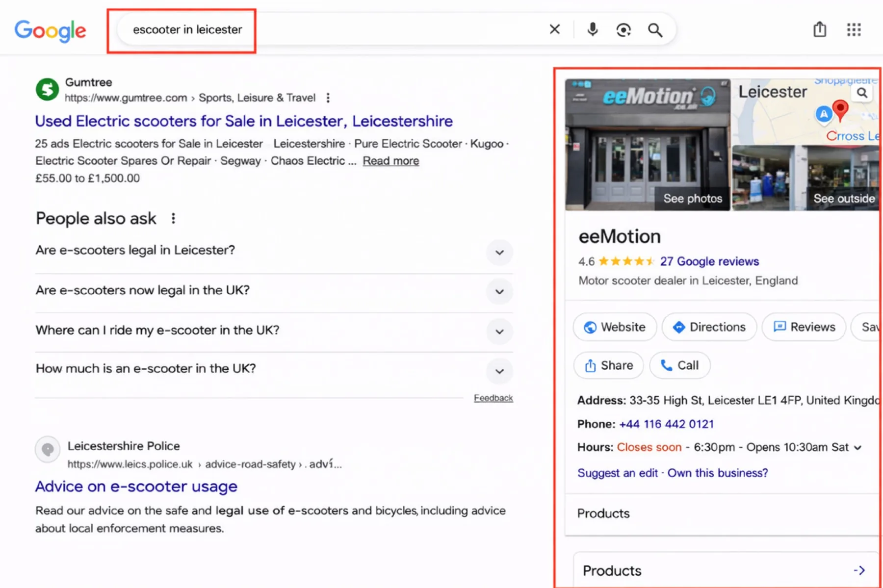This screenshot has height=588, width=883.
Task: Open Advice on e-scooter usage link
Action: [x=136, y=486]
